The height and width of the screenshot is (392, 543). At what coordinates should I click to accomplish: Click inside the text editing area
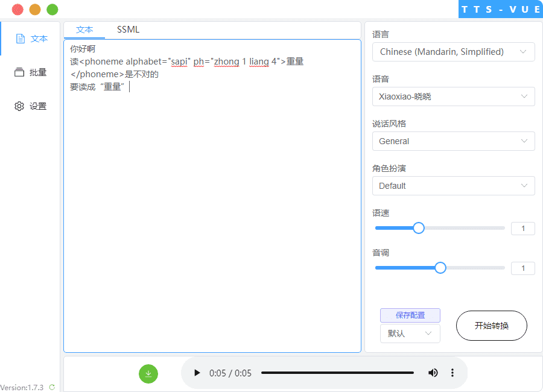(211, 181)
